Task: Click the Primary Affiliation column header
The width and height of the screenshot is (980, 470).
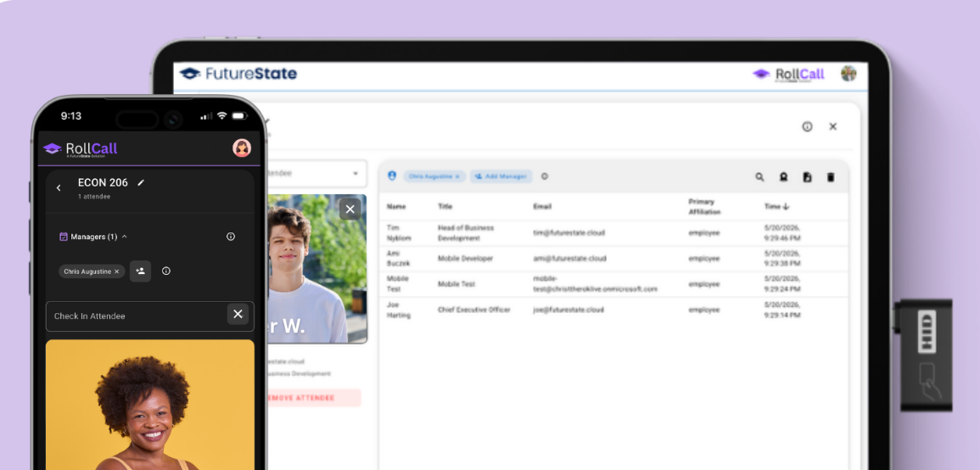Action: pyautogui.click(x=704, y=207)
